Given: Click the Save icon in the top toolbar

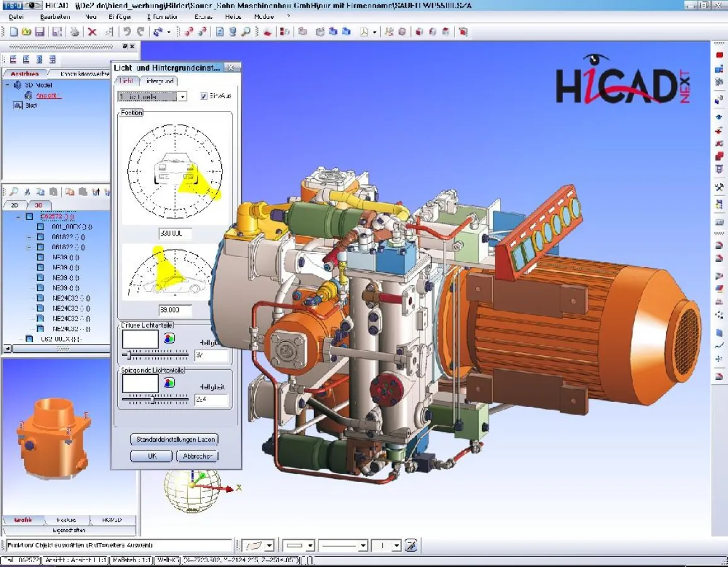Looking at the screenshot, I should [39, 31].
